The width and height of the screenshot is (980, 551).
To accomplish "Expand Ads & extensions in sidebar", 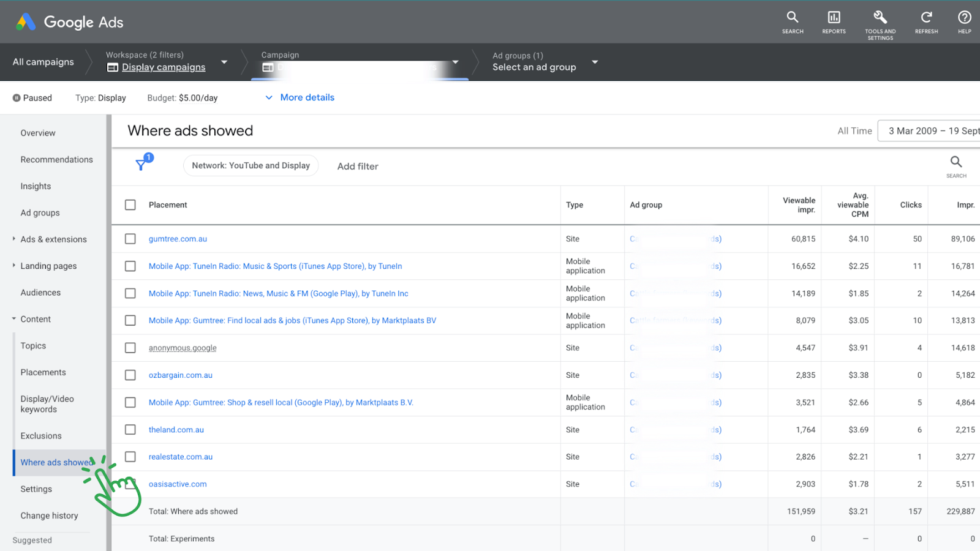I will coord(14,239).
